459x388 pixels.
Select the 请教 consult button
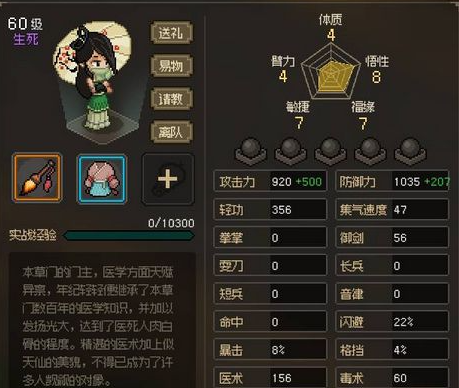point(171,99)
